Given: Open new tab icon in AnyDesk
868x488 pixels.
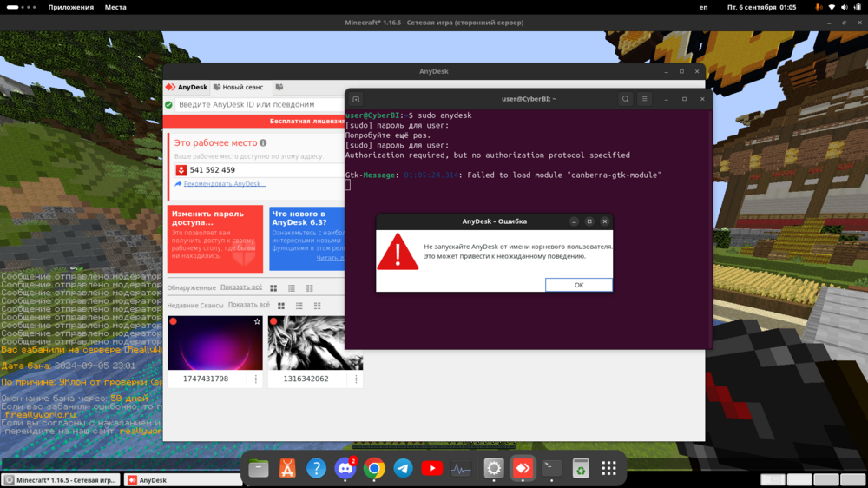Looking at the screenshot, I should click(x=279, y=87).
